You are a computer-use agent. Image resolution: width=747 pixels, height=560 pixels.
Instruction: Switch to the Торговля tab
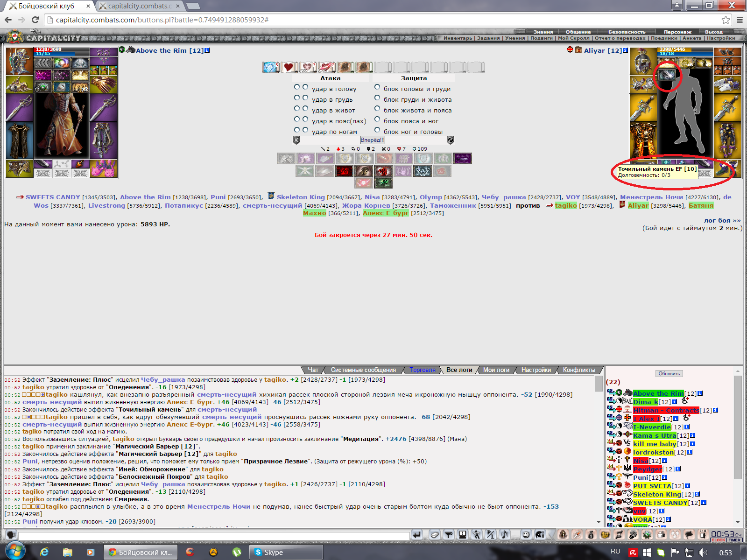coord(423,370)
